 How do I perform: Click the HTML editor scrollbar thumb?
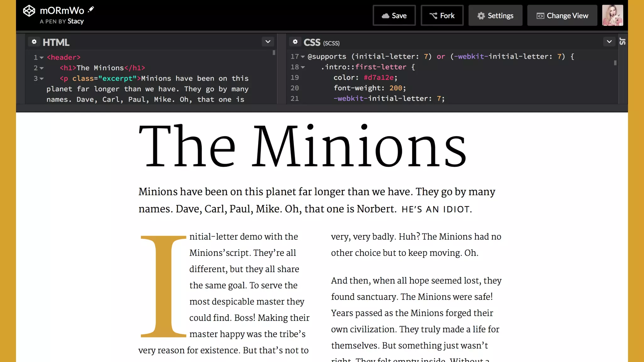tap(274, 53)
